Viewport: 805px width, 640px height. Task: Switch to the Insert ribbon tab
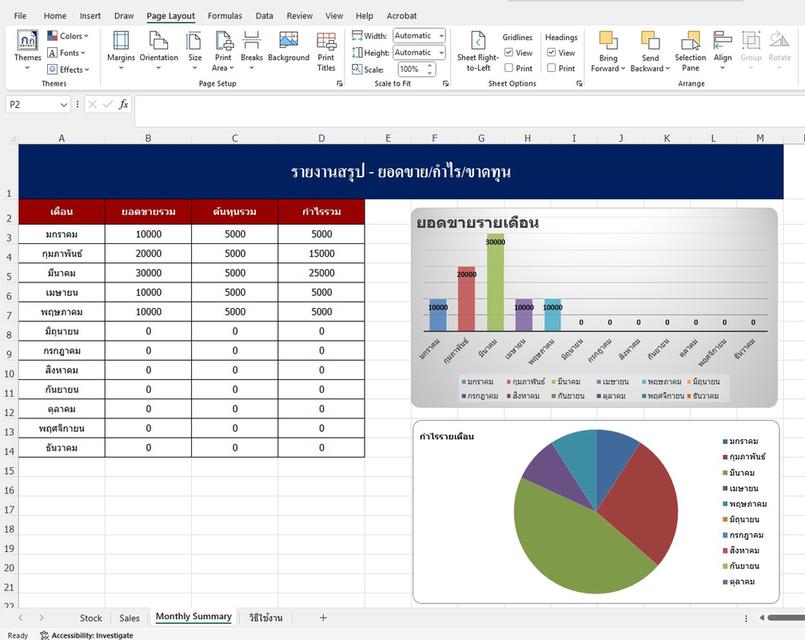point(90,16)
